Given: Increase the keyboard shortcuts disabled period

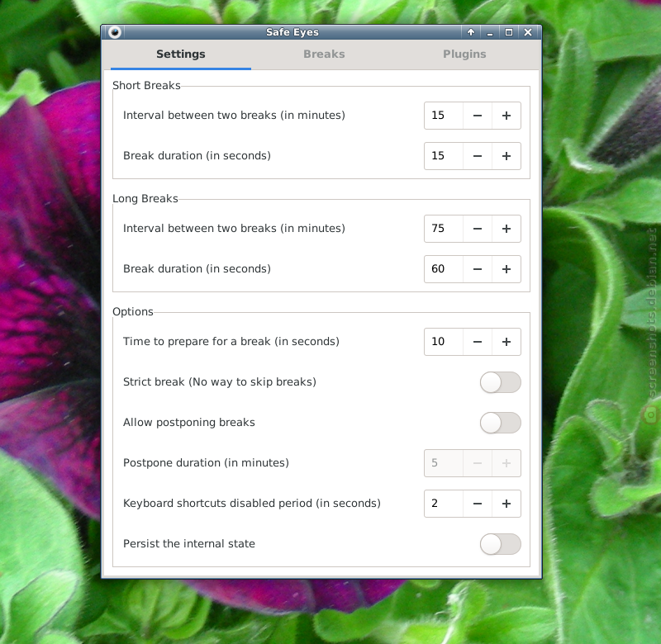Looking at the screenshot, I should [506, 504].
